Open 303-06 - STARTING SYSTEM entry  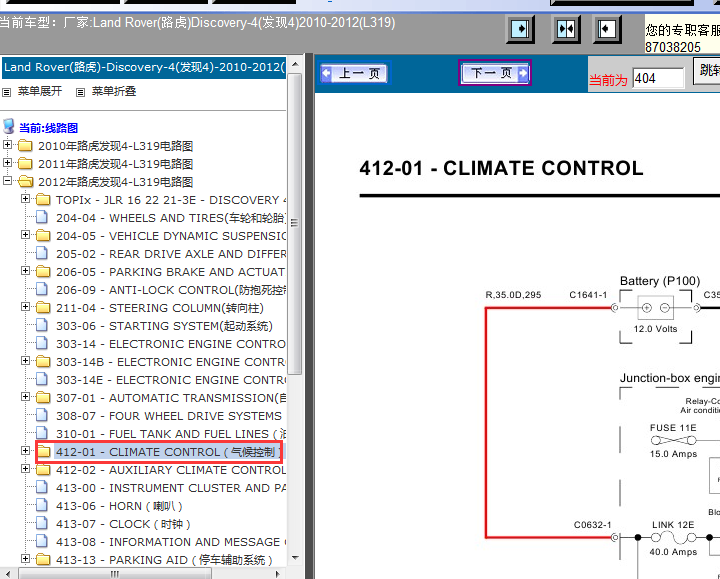point(164,326)
